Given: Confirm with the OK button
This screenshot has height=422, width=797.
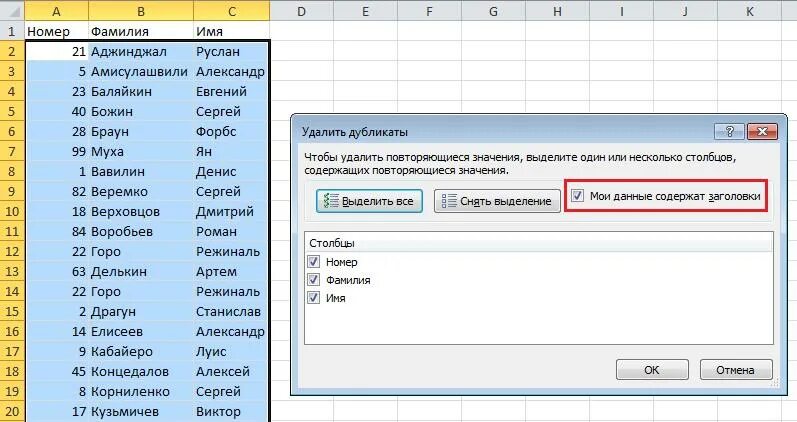Looking at the screenshot, I should pyautogui.click(x=652, y=370).
